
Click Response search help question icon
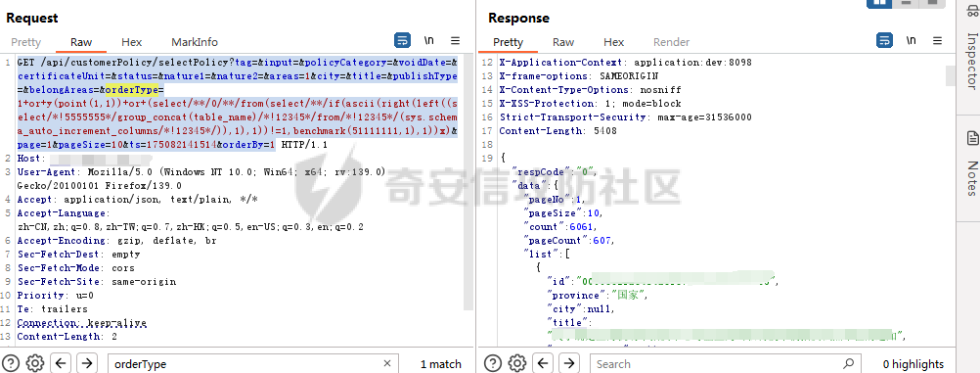[493, 363]
